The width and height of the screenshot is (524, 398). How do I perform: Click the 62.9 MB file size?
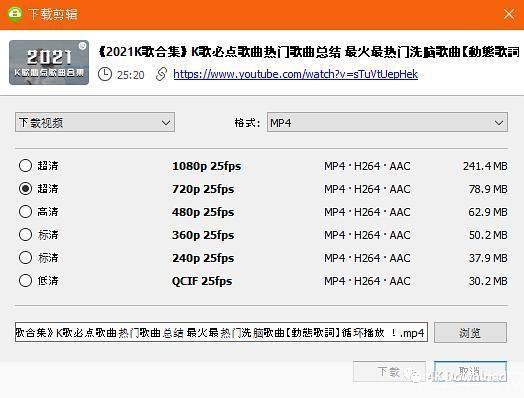488,212
